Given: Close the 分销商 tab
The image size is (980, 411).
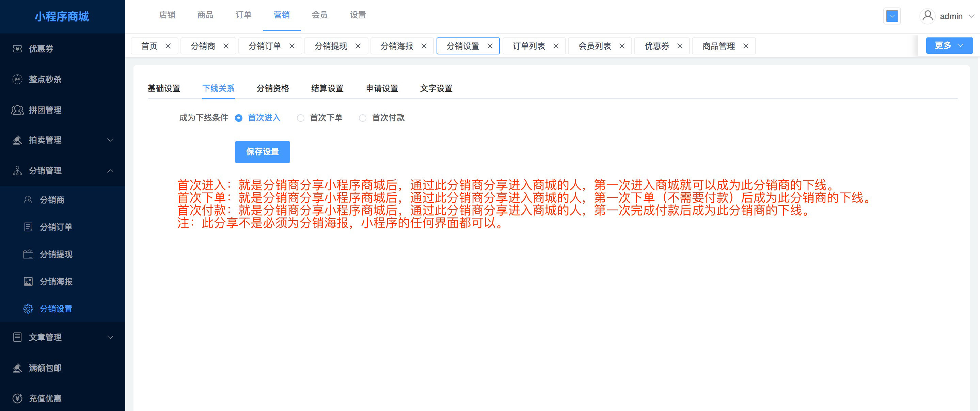Looking at the screenshot, I should (x=226, y=46).
